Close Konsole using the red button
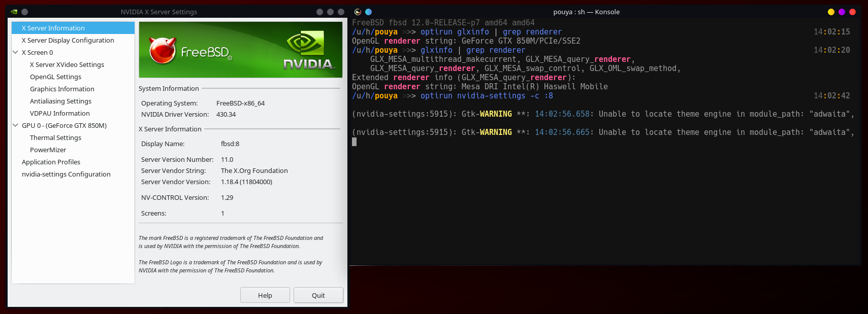This screenshot has height=314, width=868. tap(852, 12)
